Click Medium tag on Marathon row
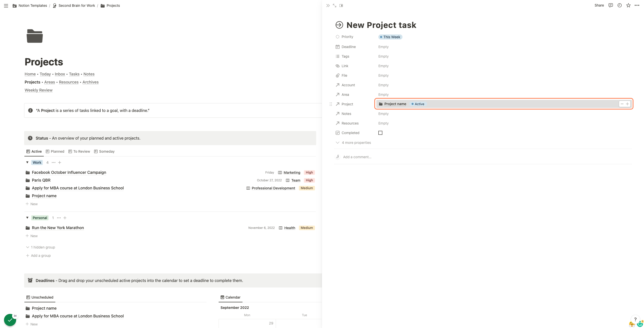Screen dimensions: 644x328 (x=307, y=228)
